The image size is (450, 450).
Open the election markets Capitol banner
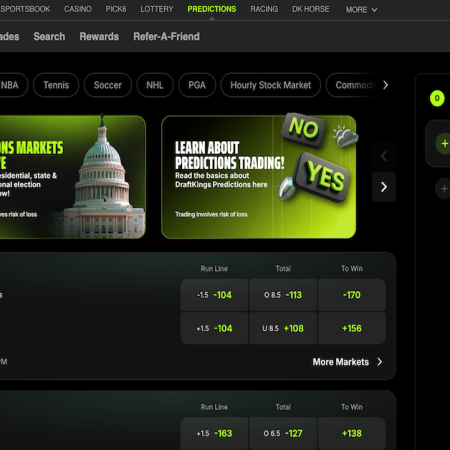72,177
